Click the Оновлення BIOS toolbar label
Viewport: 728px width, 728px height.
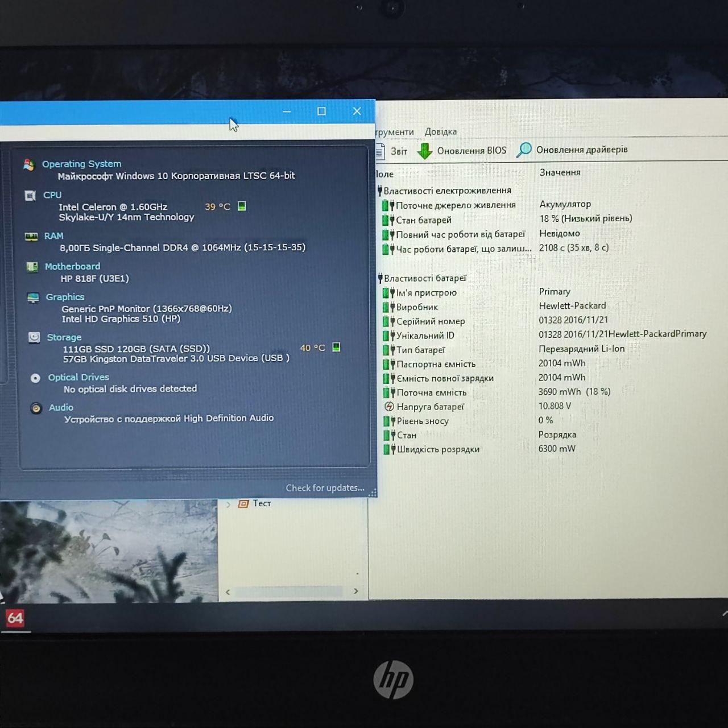pos(471,150)
